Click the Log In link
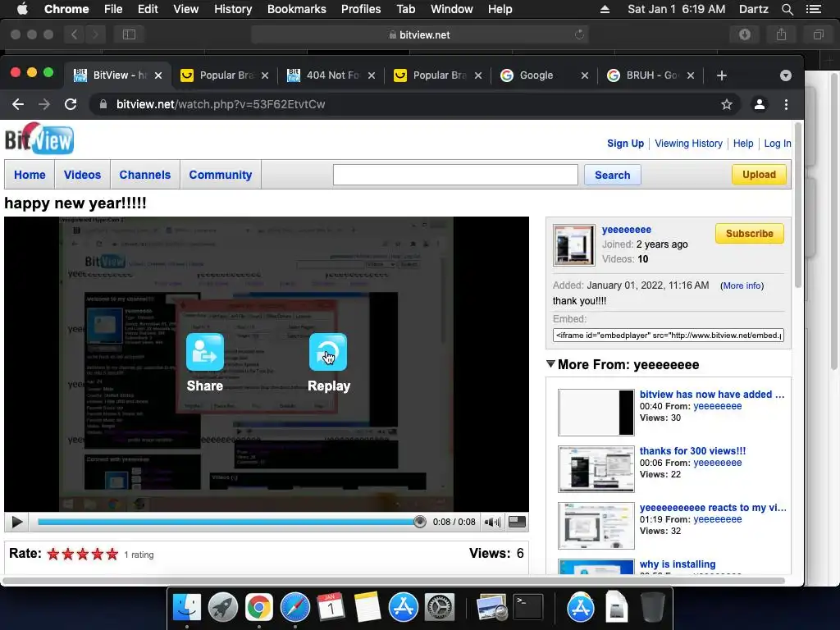Viewport: 840px width, 630px height. click(778, 143)
